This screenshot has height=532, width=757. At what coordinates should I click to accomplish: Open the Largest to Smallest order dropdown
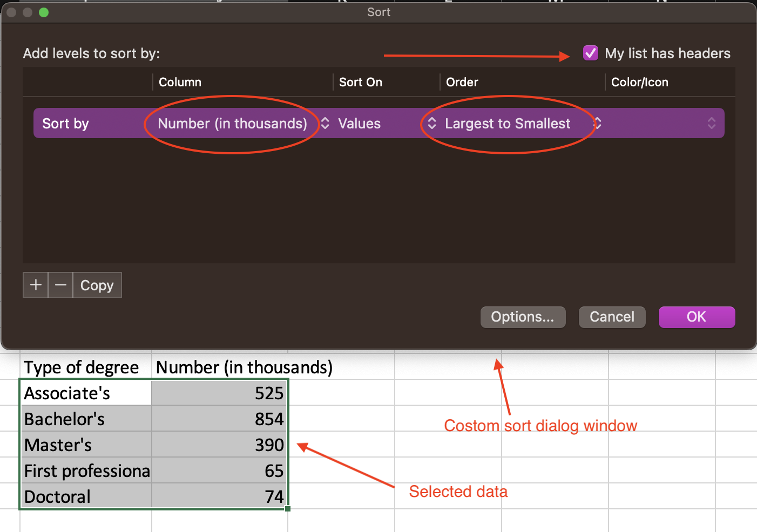pos(513,124)
